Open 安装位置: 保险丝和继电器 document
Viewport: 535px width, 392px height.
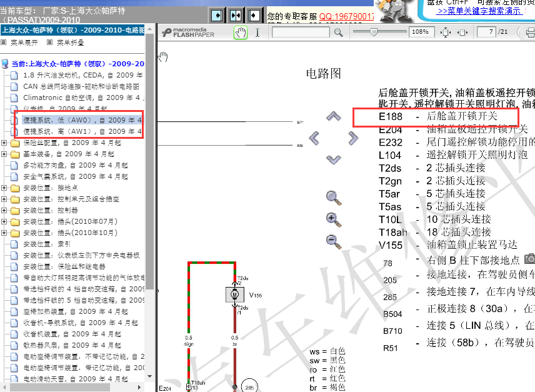(x=64, y=266)
